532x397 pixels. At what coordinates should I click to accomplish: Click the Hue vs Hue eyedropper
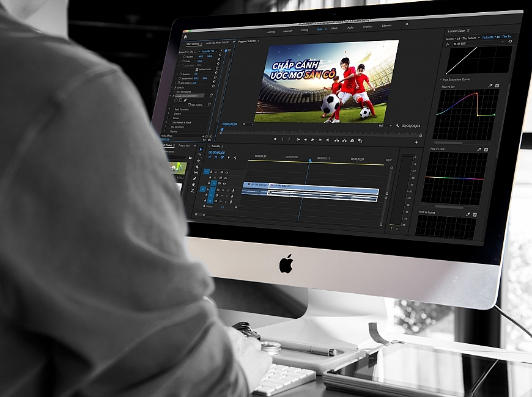(x=479, y=149)
